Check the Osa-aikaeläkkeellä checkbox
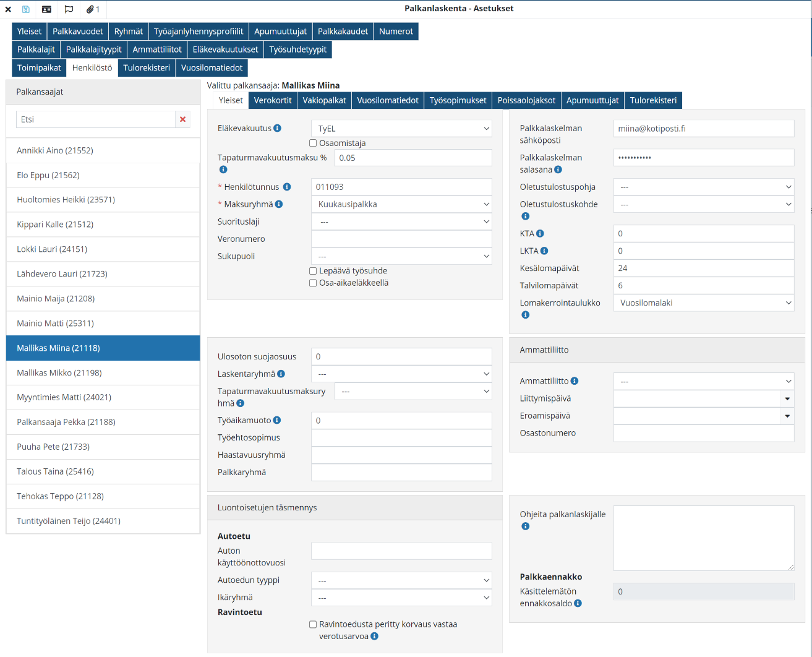The image size is (812, 657). [313, 283]
